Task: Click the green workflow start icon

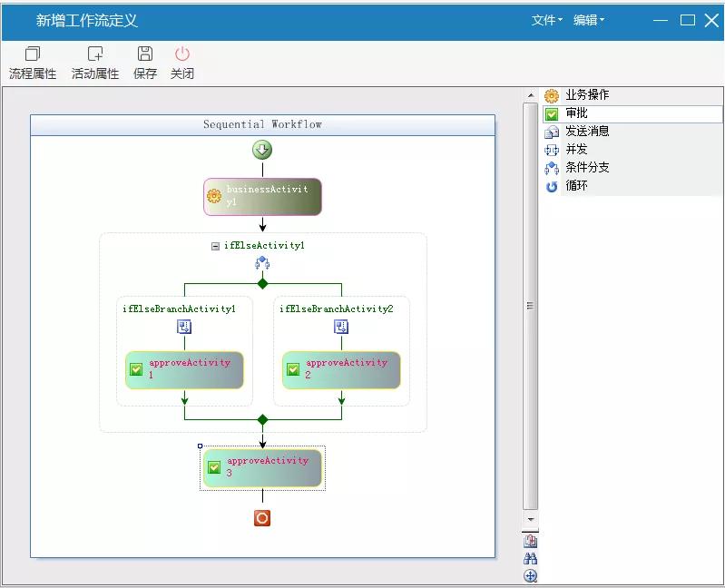Action: [262, 150]
